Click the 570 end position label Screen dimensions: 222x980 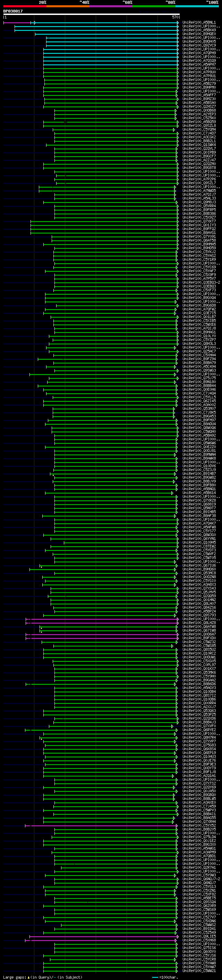tap(175, 17)
